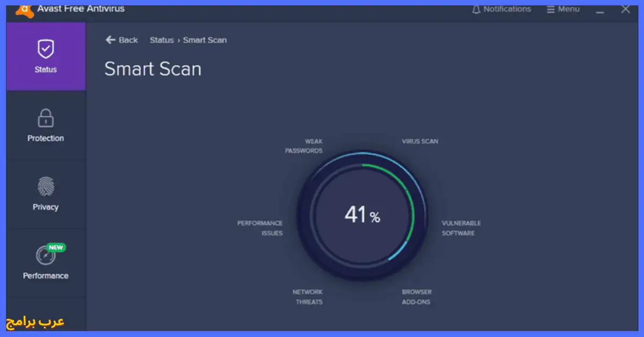Click the Smart Scan heading
The height and width of the screenshot is (337, 644).
click(153, 69)
